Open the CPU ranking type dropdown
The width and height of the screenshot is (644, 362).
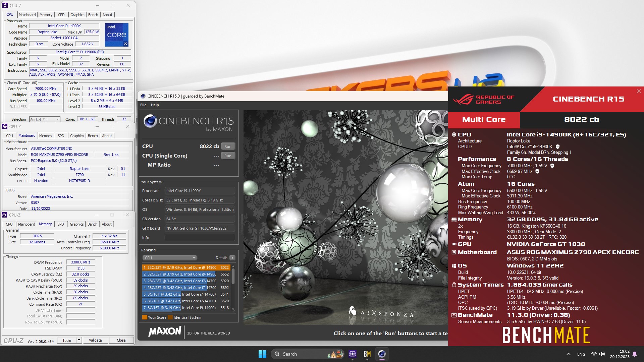coord(169,258)
